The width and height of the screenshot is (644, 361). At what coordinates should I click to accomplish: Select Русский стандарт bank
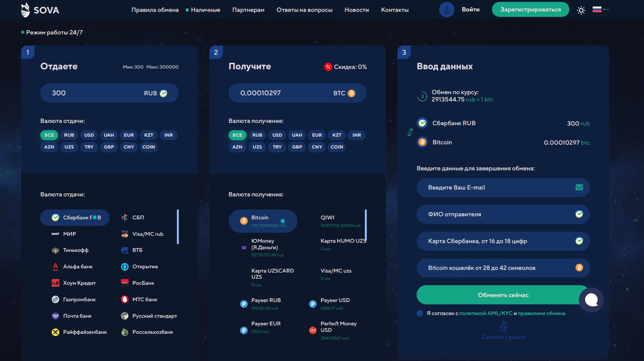click(x=149, y=316)
